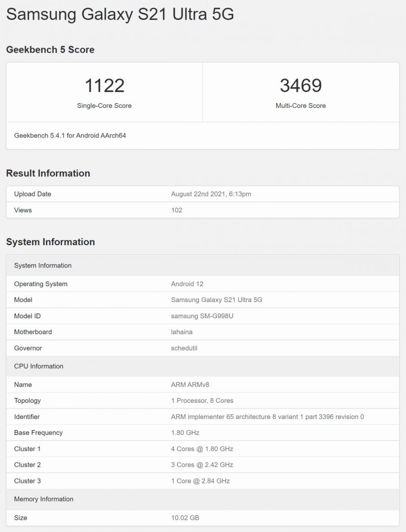The height and width of the screenshot is (532, 406).
Task: Select the multi-core score value 3469
Action: pos(301,86)
